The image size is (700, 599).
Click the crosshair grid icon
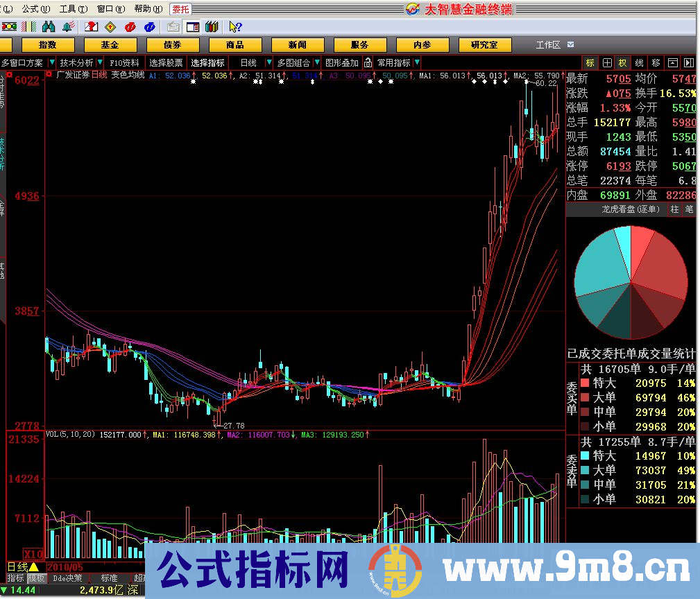607,63
